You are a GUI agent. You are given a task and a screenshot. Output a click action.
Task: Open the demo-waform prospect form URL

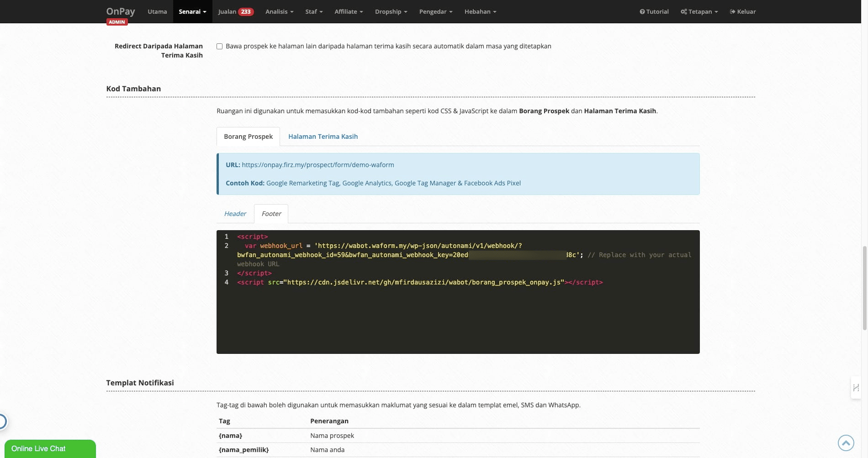tap(318, 165)
